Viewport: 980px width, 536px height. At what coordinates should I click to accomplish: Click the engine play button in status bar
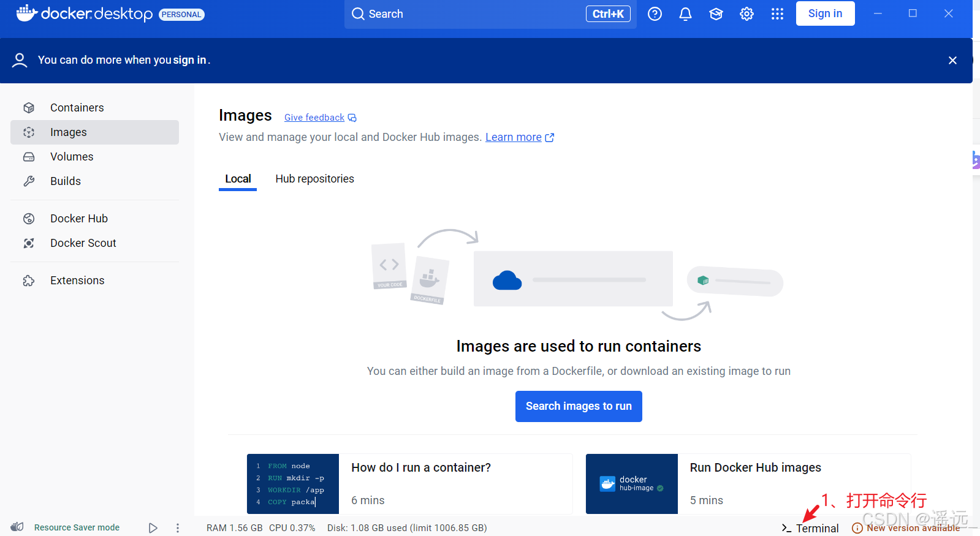coord(153,527)
